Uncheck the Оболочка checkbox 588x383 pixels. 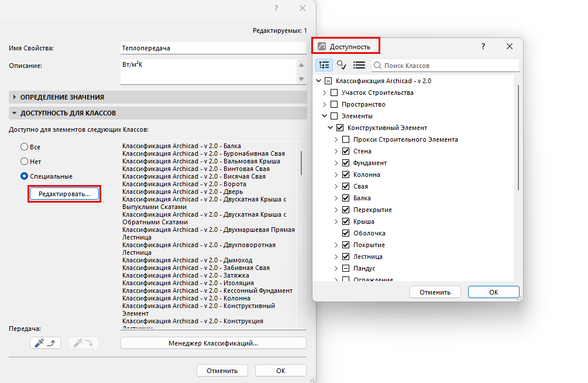tap(346, 233)
